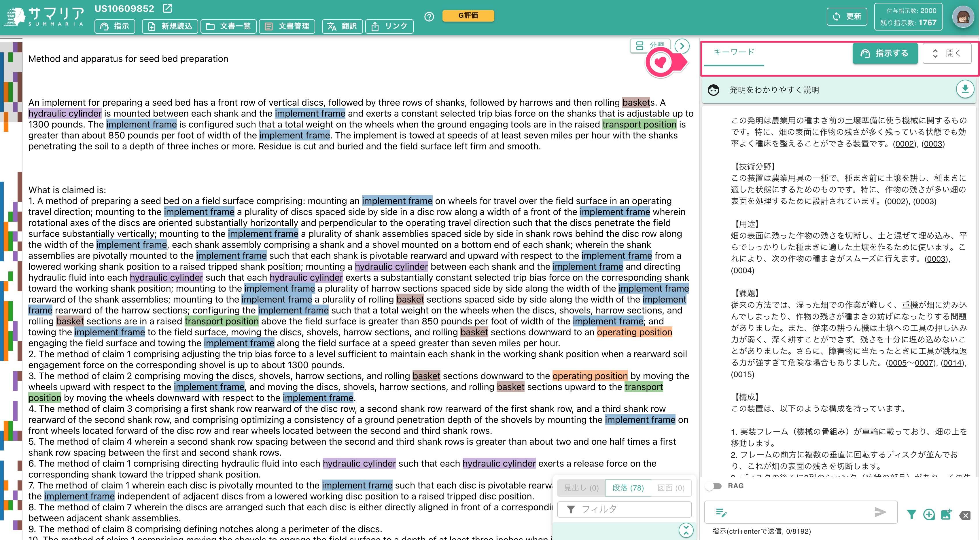Select the 図面 (0) tab
980x540 pixels.
(671, 488)
